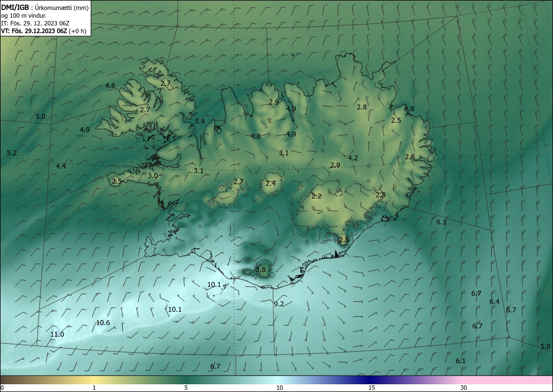This screenshot has height=392, width=553.
Task: Click the 0 tick on the color scale
Action: (2, 388)
